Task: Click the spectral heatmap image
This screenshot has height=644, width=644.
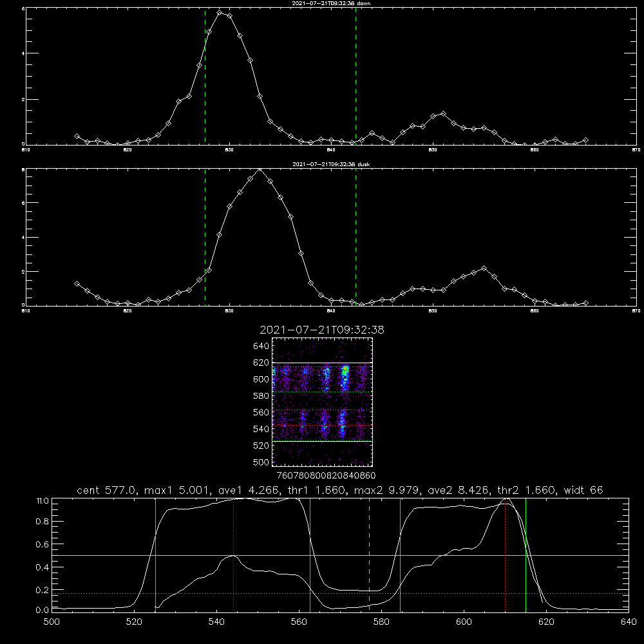Action: tap(322, 402)
